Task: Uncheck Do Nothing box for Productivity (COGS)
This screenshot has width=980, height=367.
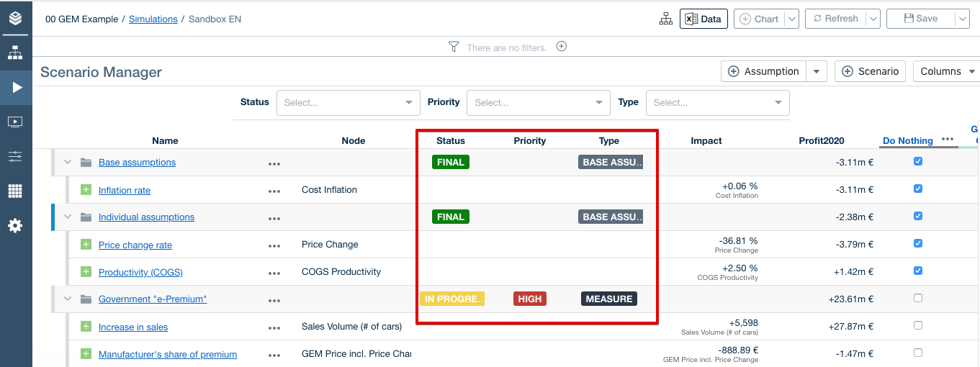Action: 917,271
